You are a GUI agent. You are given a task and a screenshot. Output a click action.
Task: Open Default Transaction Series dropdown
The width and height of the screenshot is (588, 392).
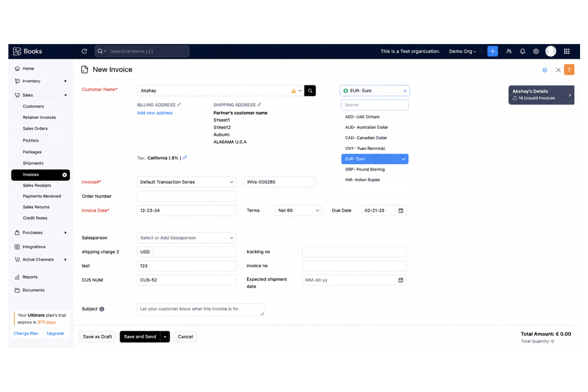point(187,182)
